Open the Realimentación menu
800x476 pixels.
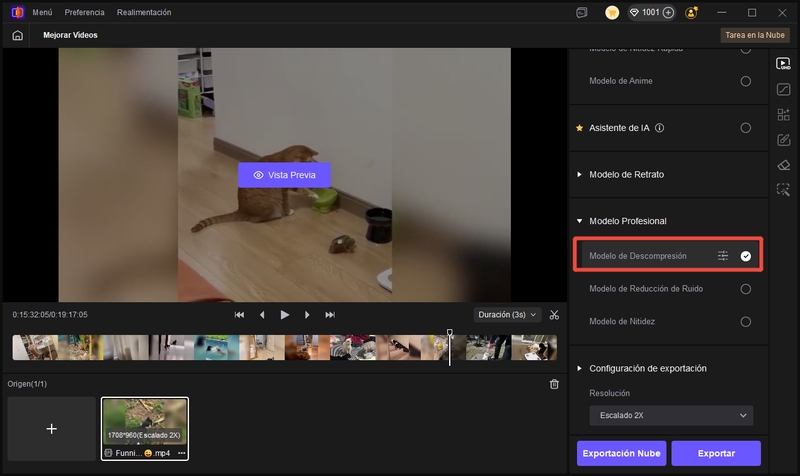(144, 12)
